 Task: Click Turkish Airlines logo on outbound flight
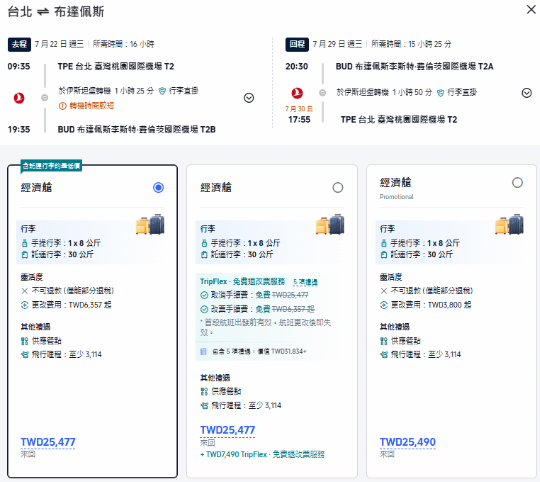pyautogui.click(x=19, y=98)
